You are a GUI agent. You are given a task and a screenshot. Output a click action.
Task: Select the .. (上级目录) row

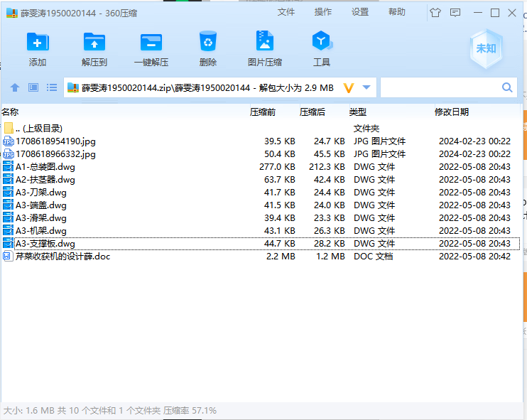[x=261, y=128]
